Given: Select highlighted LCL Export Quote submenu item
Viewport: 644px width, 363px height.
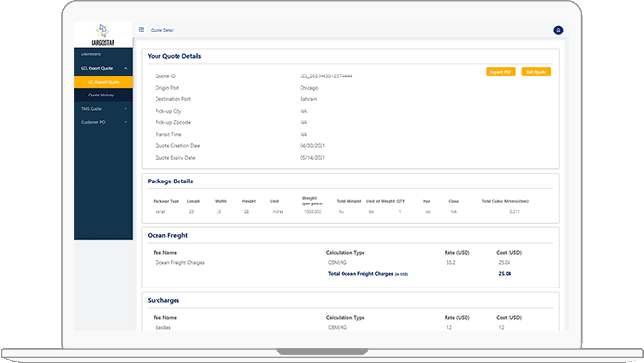Looking at the screenshot, I should click(103, 82).
